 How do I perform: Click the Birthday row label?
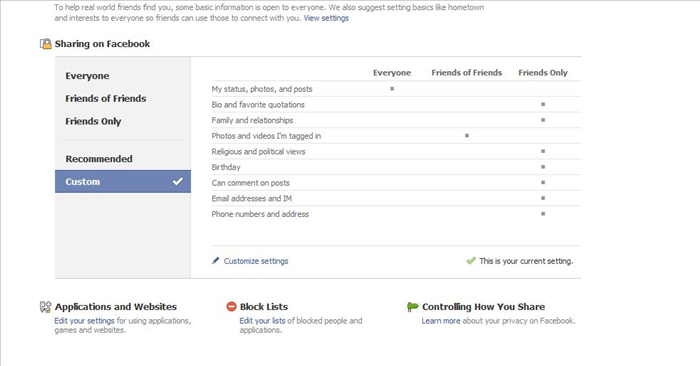226,167
